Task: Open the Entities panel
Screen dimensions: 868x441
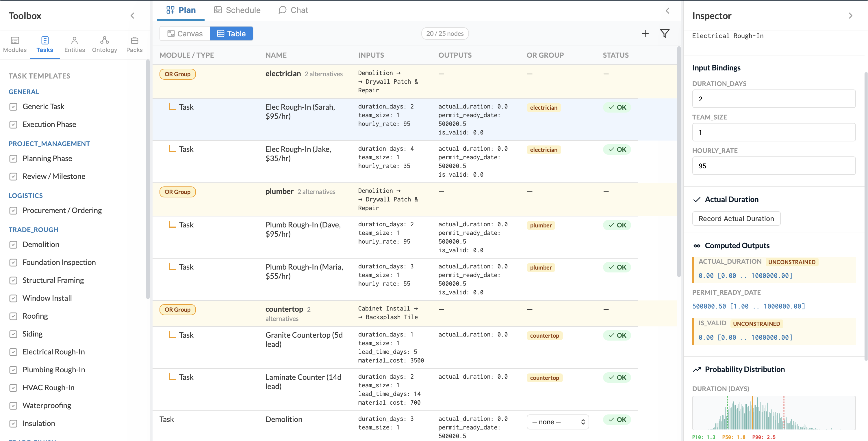Action: (75, 44)
